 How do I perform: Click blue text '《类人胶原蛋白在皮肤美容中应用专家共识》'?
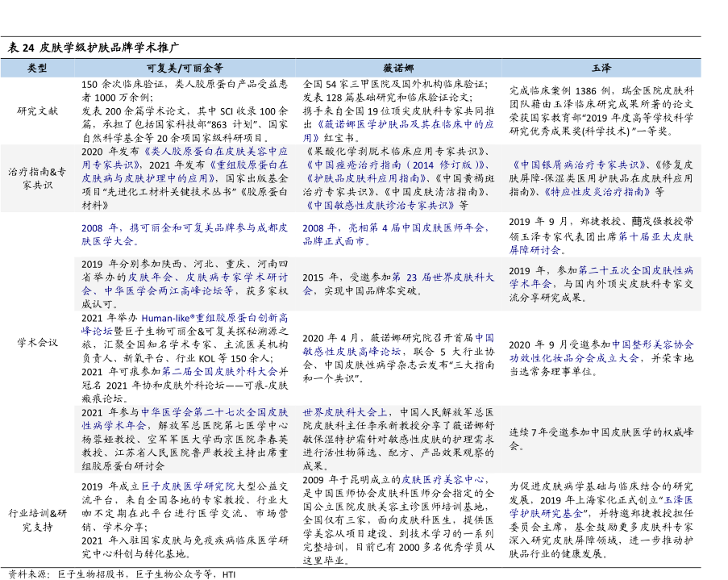pos(185,158)
